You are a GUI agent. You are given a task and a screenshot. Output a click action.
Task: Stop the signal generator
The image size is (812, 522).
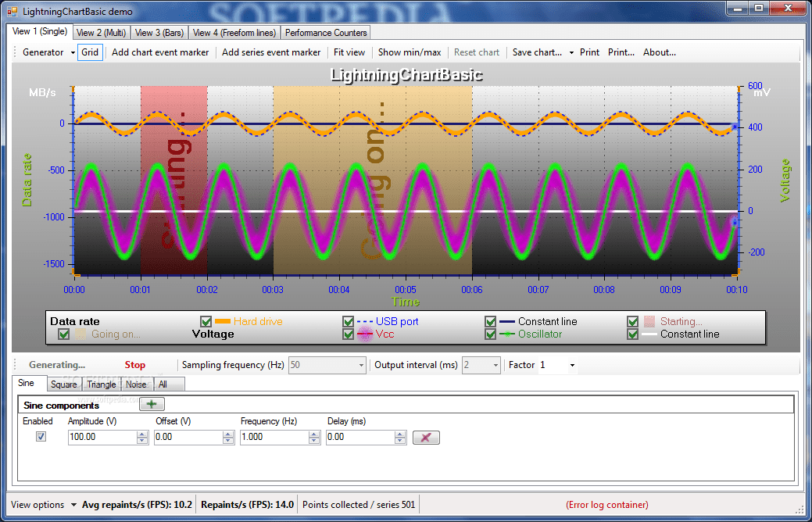point(135,365)
